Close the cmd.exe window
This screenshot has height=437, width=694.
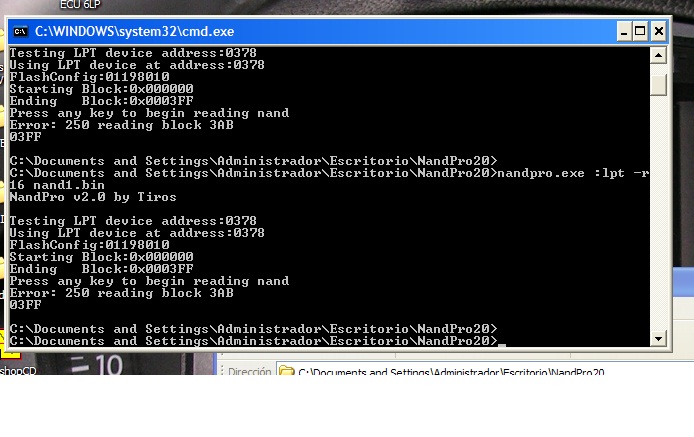tap(659, 31)
